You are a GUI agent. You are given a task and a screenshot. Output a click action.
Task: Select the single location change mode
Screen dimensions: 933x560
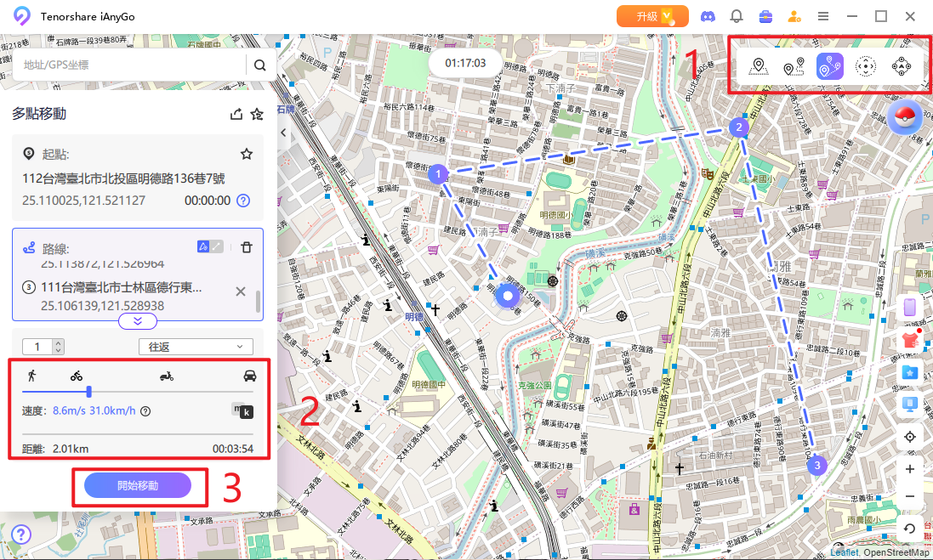click(758, 66)
